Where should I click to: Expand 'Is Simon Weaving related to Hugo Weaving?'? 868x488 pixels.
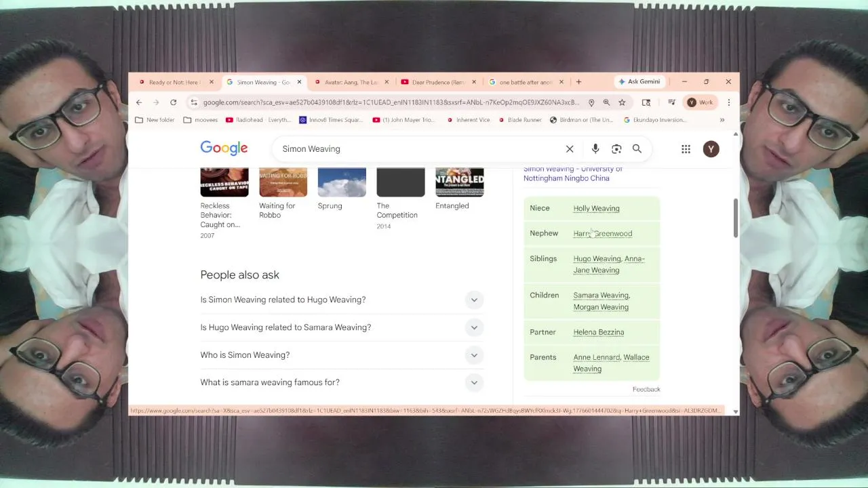pos(342,300)
